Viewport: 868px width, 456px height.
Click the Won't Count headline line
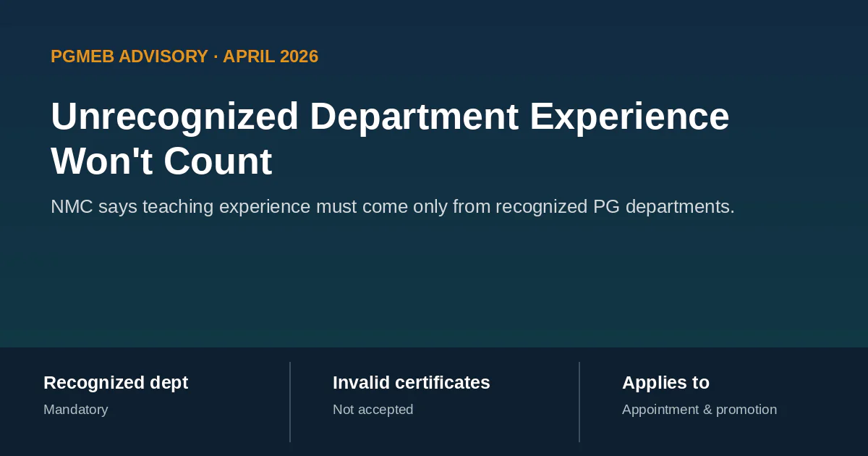click(x=161, y=161)
